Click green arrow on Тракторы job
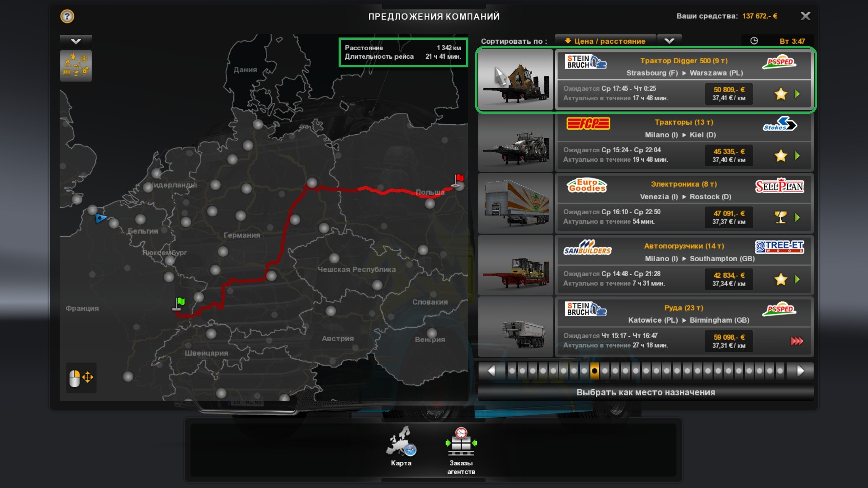The width and height of the screenshot is (868, 488). [797, 156]
